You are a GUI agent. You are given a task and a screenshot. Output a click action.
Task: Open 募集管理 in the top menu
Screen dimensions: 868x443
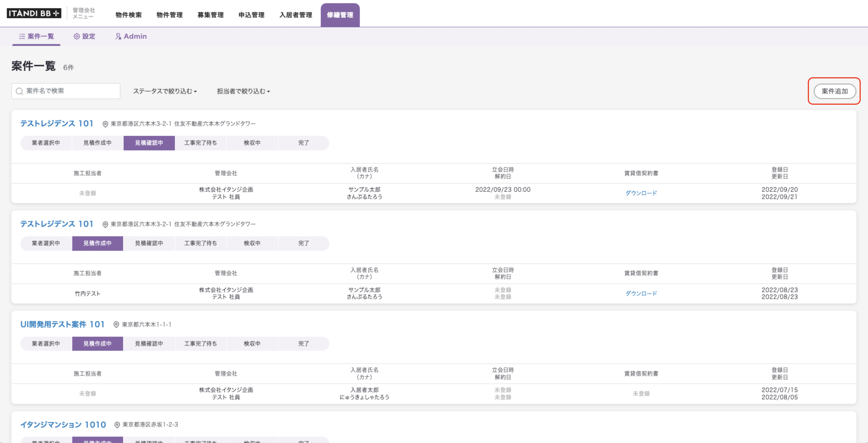tap(211, 15)
